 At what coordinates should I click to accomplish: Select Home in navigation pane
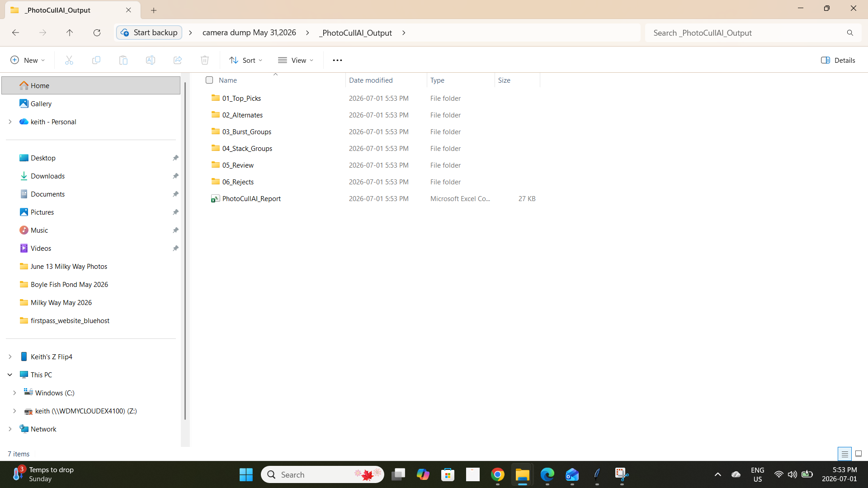[91, 85]
